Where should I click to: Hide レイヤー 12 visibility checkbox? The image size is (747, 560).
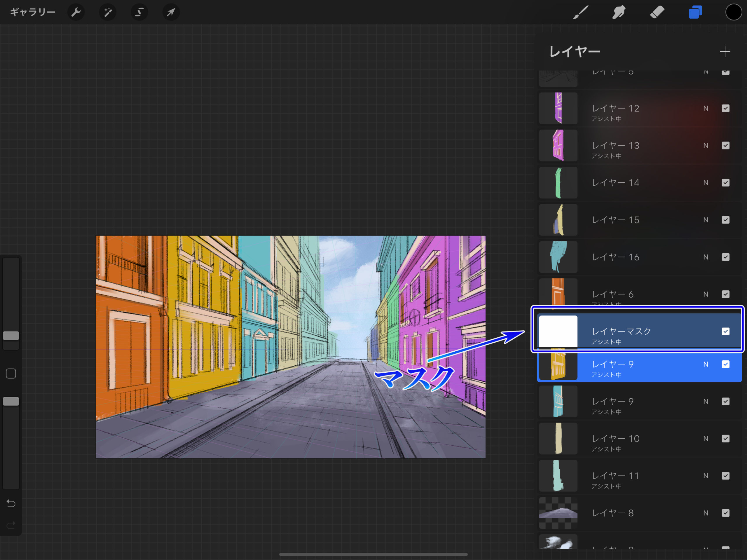click(x=725, y=109)
